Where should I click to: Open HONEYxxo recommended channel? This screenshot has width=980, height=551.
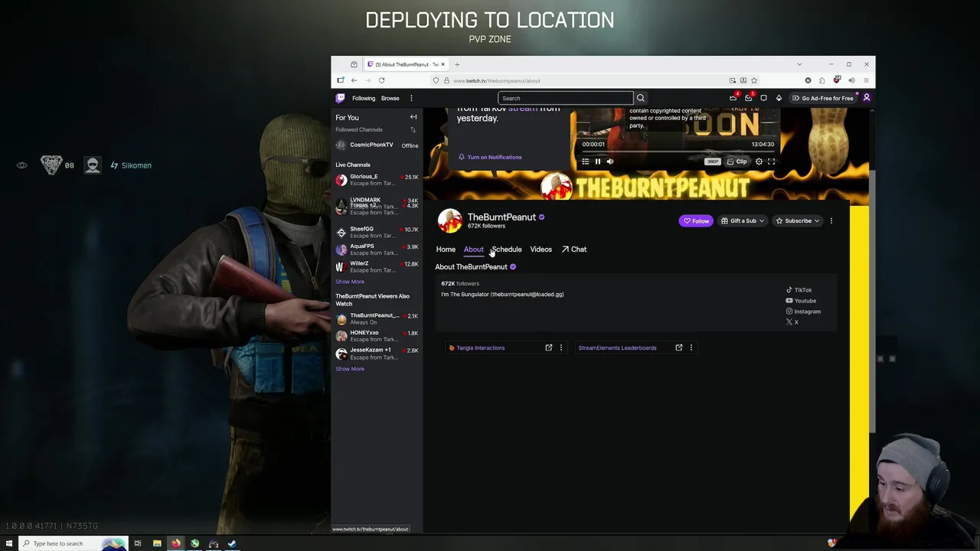(x=377, y=336)
